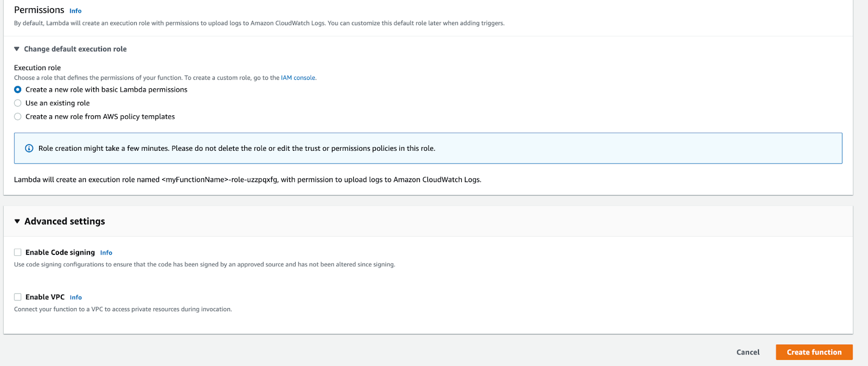Image resolution: width=868 pixels, height=366 pixels.
Task: Click the info icon in role creation notice
Action: tap(29, 148)
